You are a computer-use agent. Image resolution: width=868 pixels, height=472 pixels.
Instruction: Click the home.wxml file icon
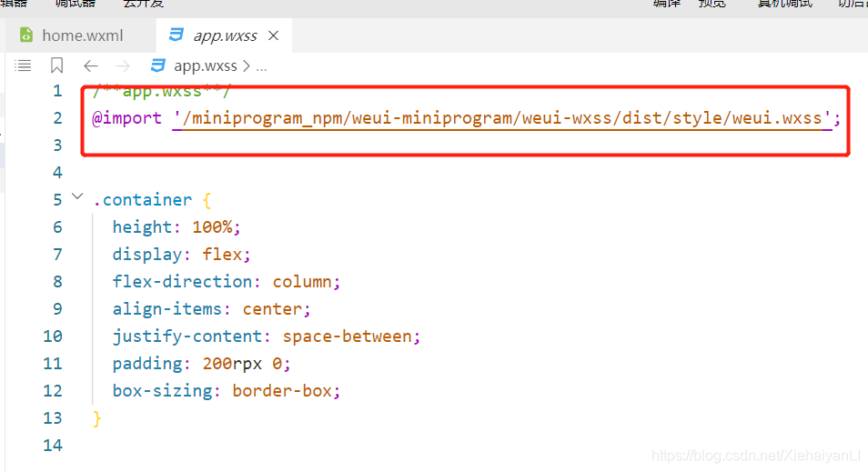pos(26,35)
